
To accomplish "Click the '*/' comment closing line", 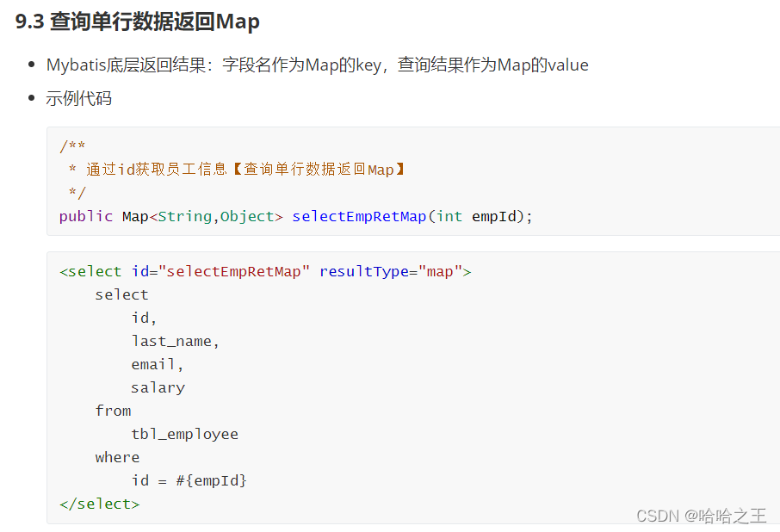I will click(x=77, y=193).
